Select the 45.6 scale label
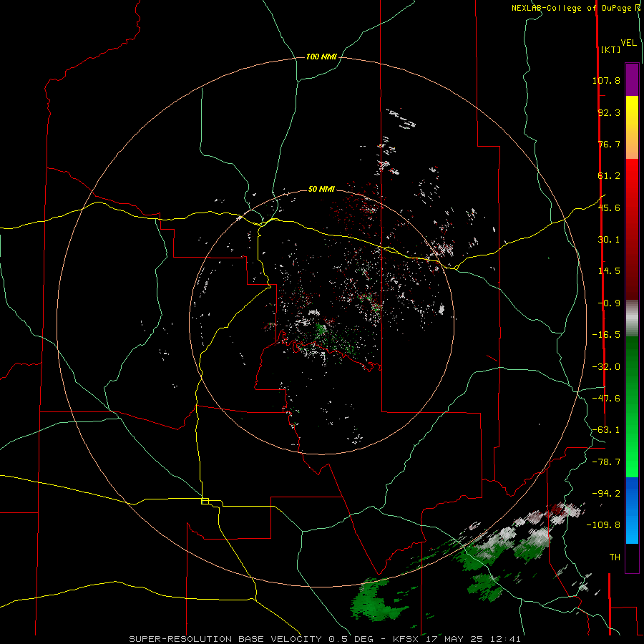Viewport: 644px width, 644px height. (x=609, y=208)
